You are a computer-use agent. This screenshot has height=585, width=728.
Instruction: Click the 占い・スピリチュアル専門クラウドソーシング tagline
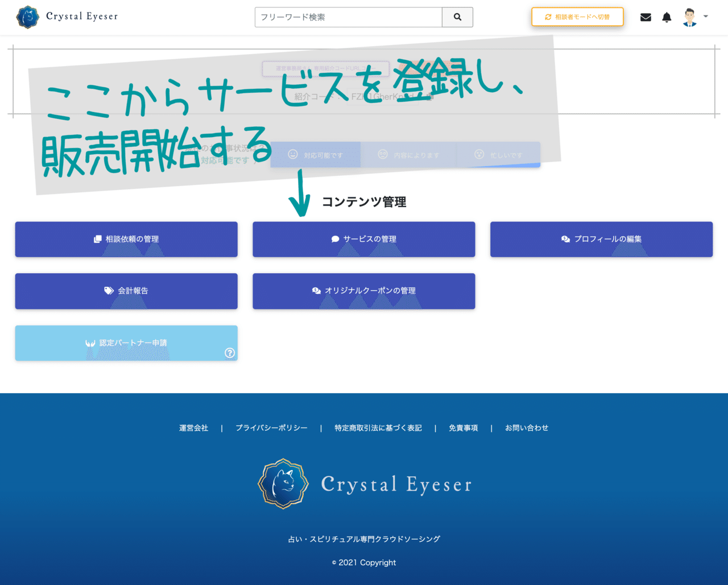click(x=364, y=539)
